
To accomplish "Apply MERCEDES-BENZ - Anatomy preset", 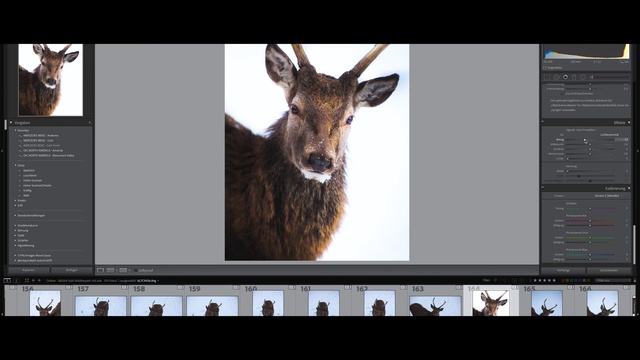I will [41, 136].
